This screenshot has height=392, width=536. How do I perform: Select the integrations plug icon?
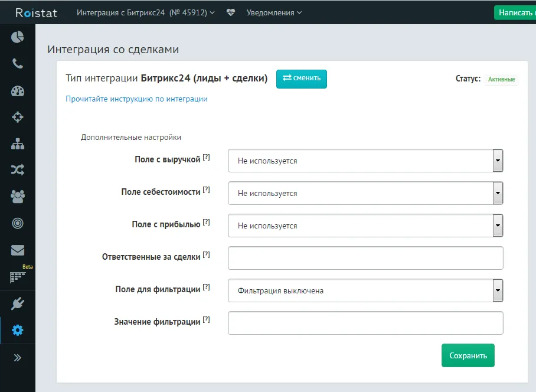[17, 303]
